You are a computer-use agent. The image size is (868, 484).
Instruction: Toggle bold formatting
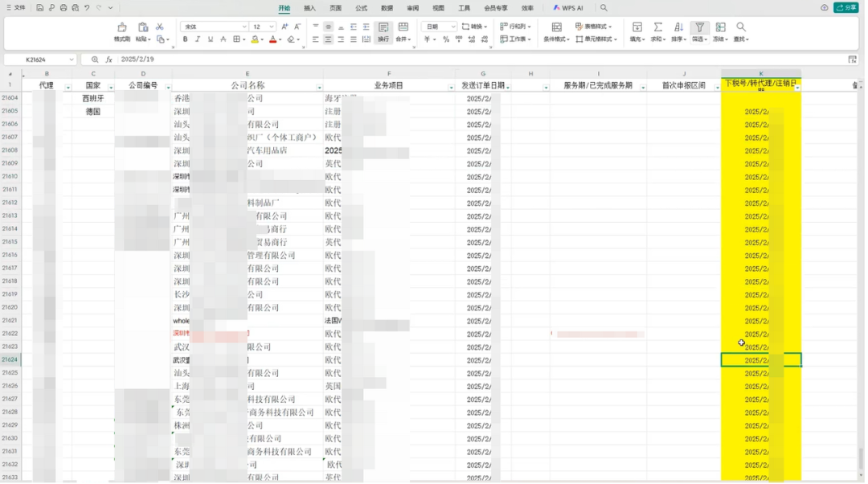click(x=185, y=39)
